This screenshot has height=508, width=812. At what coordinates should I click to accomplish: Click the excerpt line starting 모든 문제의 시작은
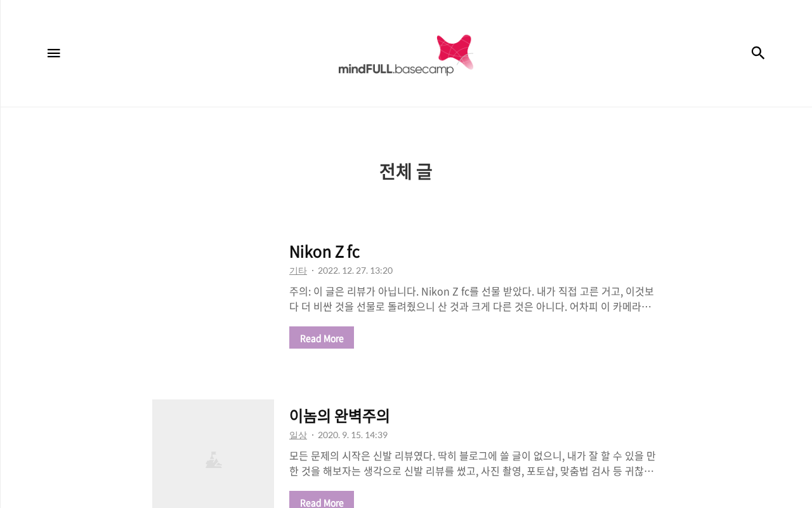471,456
